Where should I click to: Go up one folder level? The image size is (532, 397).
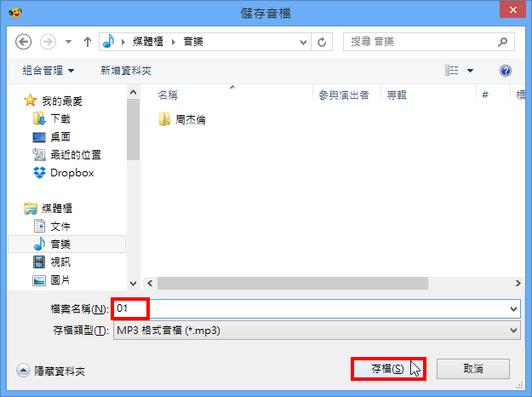(x=88, y=42)
